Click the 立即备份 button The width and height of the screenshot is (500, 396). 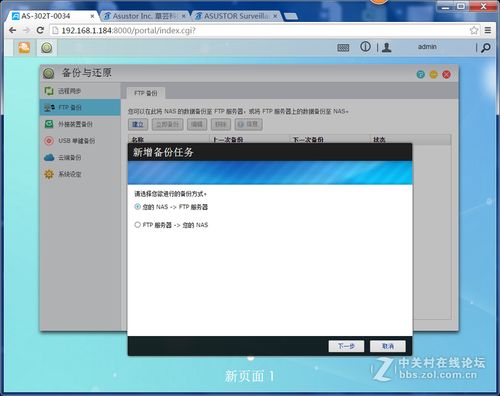(167, 124)
